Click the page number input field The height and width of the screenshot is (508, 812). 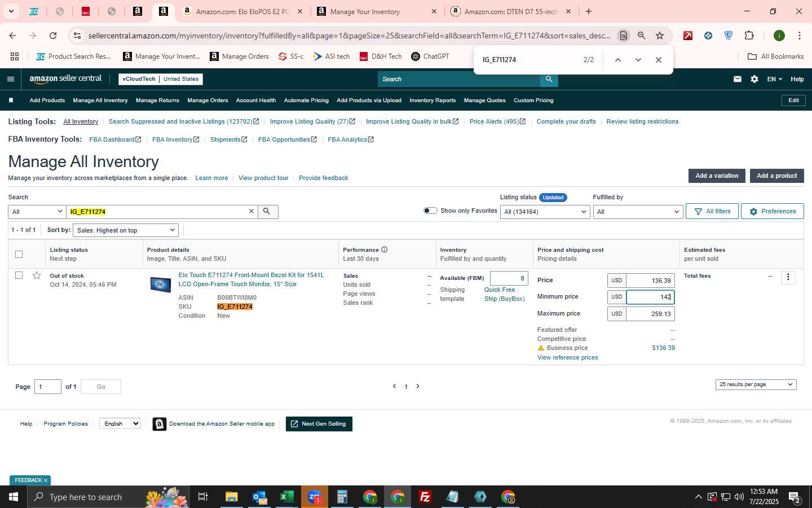(47, 387)
